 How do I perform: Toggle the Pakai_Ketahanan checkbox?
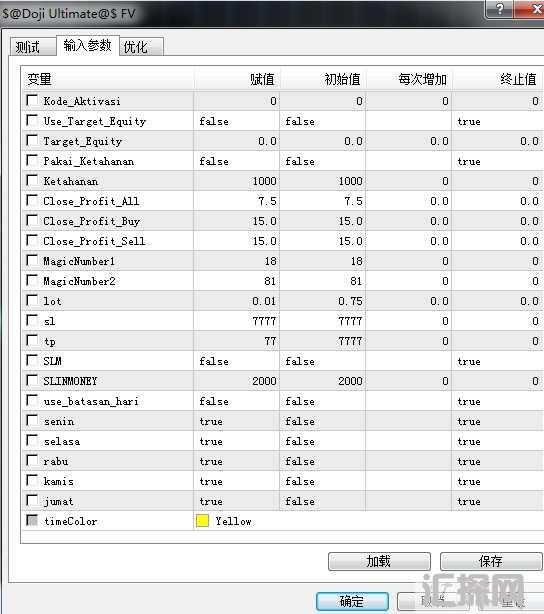[32, 160]
